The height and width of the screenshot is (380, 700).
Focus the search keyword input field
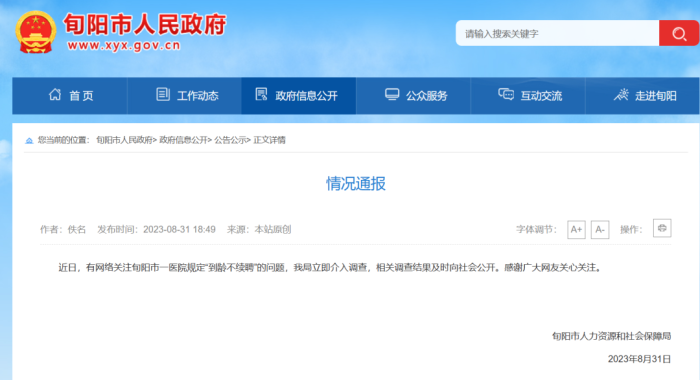pyautogui.click(x=558, y=33)
